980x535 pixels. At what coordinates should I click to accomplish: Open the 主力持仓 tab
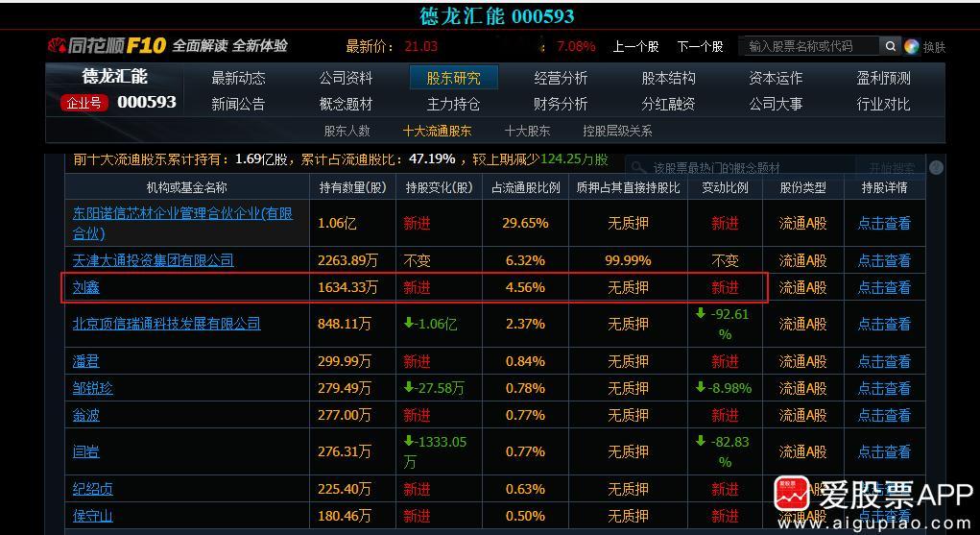coord(453,104)
